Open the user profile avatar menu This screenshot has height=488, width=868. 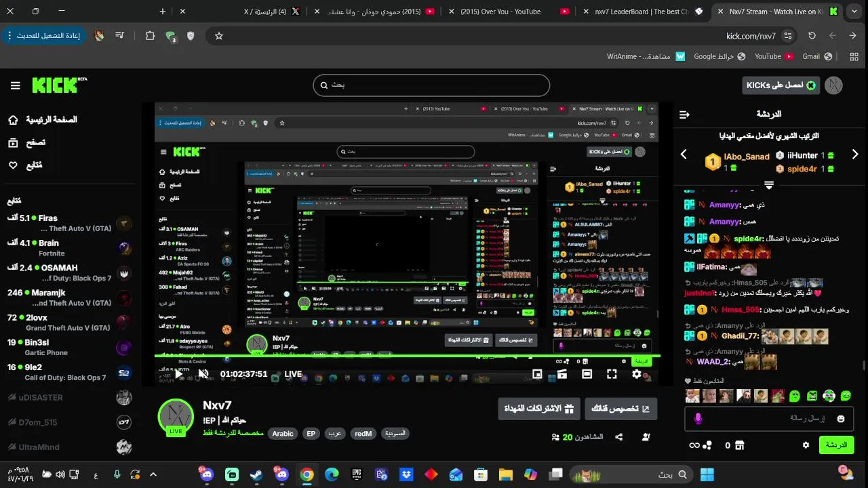833,85
